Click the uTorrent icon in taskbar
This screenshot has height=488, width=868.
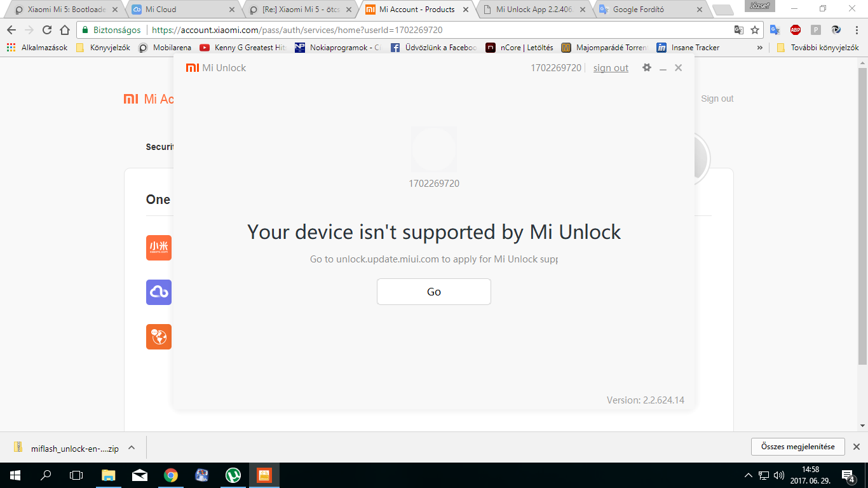[233, 475]
